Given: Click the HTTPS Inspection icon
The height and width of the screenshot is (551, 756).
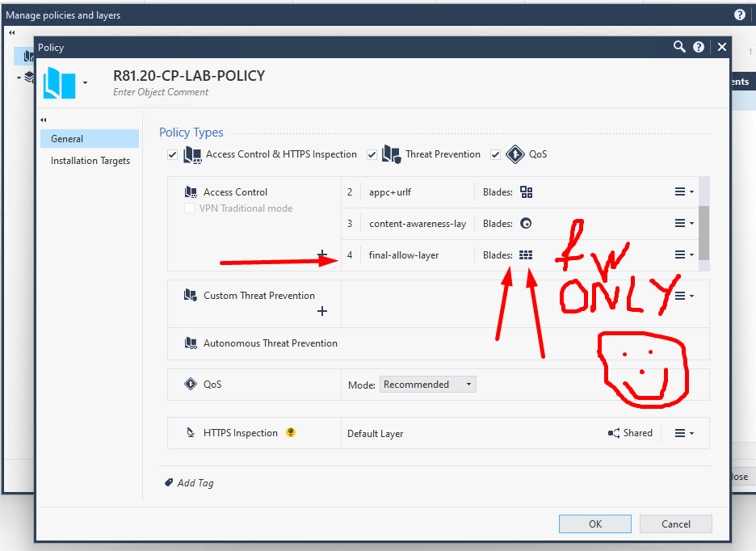Looking at the screenshot, I should [x=191, y=433].
